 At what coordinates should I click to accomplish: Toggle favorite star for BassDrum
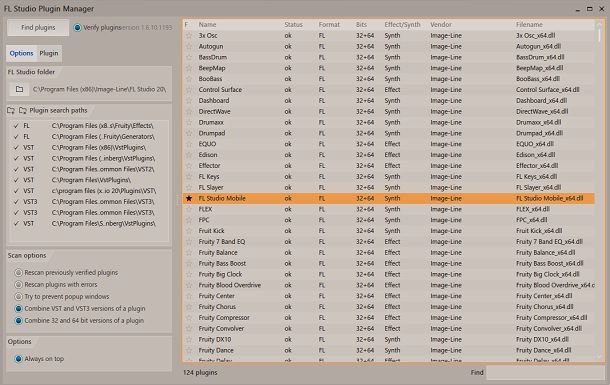tap(189, 57)
